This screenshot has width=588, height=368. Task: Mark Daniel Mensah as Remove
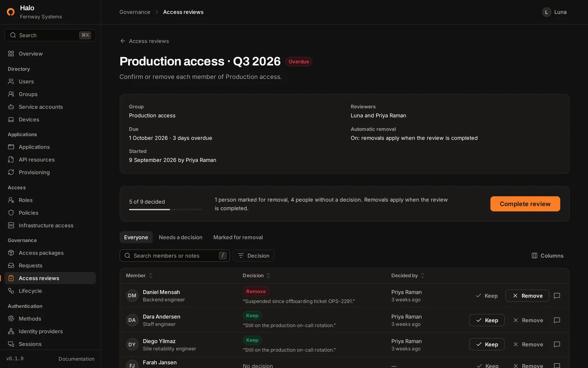pyautogui.click(x=527, y=296)
